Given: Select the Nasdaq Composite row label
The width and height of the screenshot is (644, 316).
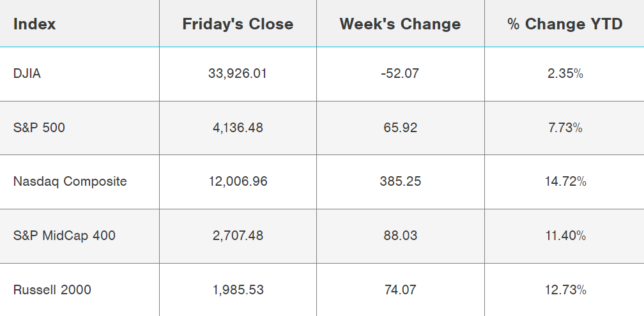Looking at the screenshot, I should coord(70,181).
